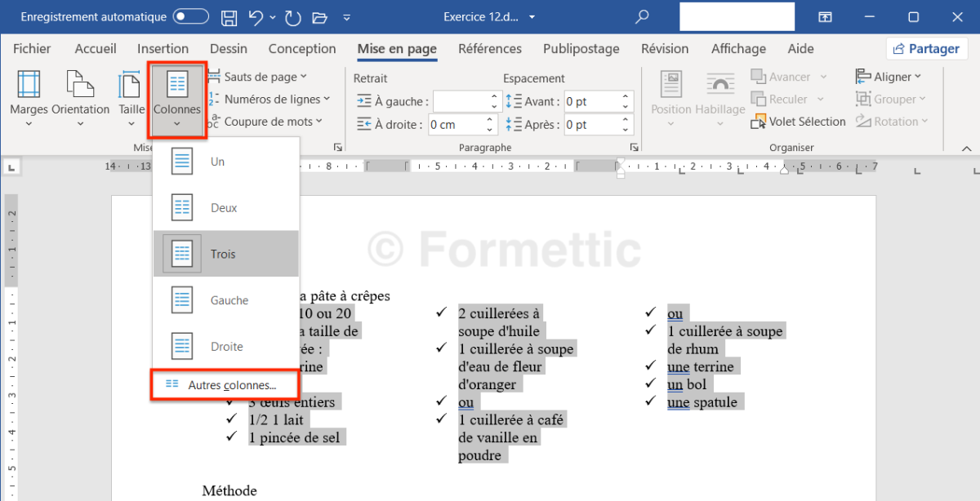Click the open folder icon in title bar
The height and width of the screenshot is (501, 980).
coord(320,17)
